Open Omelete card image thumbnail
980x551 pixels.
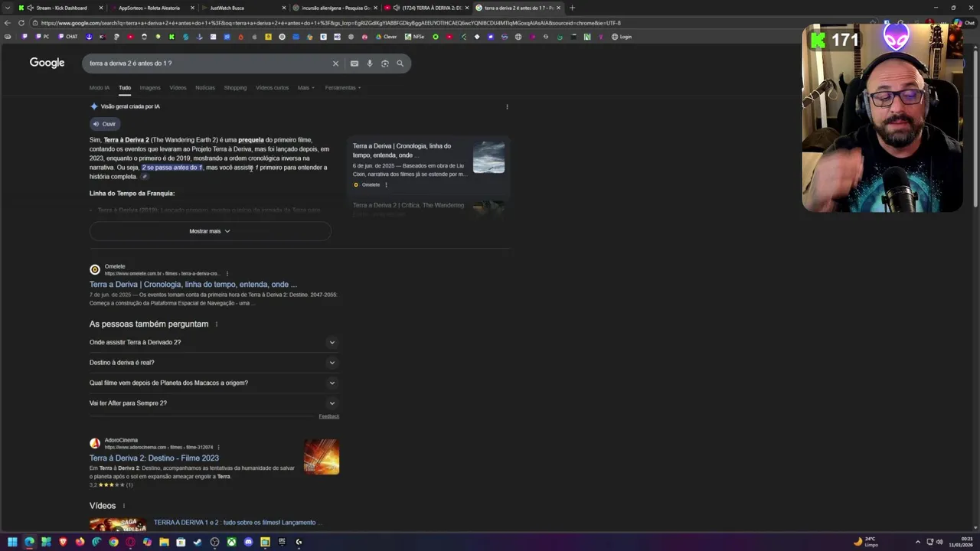488,158
